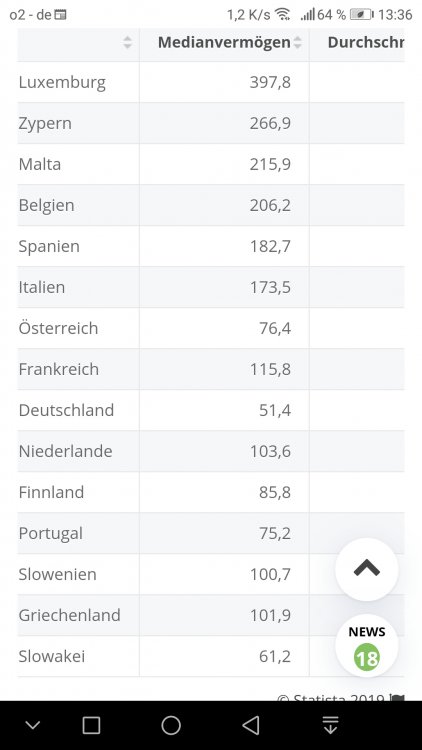Tap the Statista 2019 copyright link

pyautogui.click(x=331, y=697)
